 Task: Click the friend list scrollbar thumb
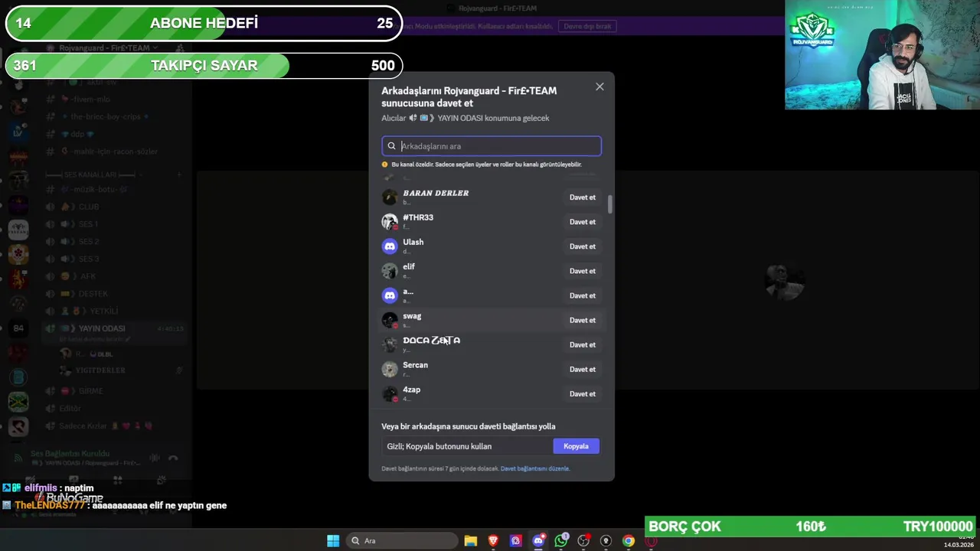(610, 204)
